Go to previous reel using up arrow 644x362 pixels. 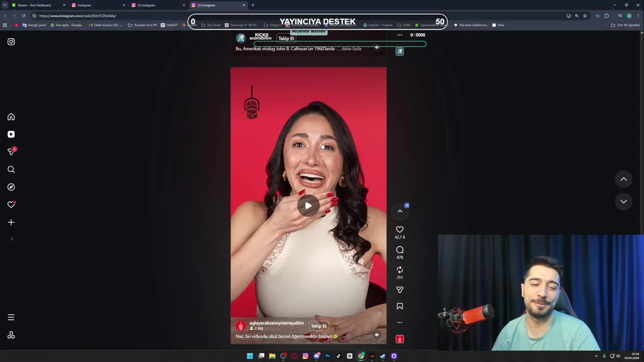tap(623, 179)
